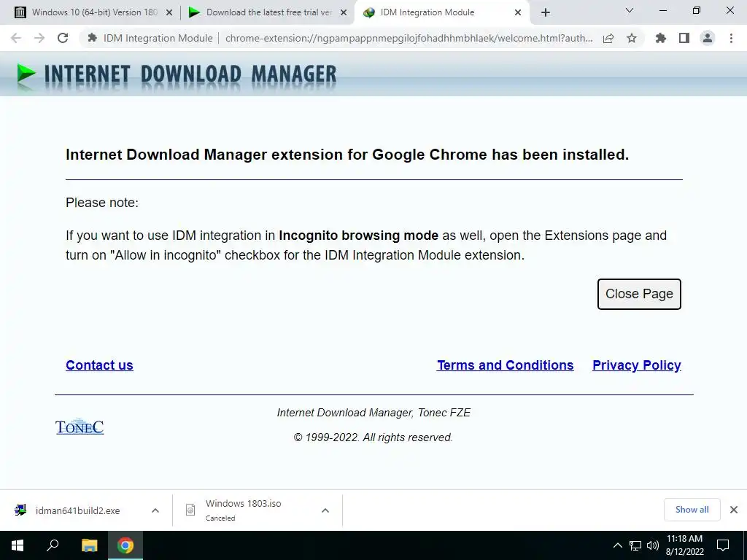Open the tab search chevron
The image size is (747, 560).
pyautogui.click(x=630, y=10)
